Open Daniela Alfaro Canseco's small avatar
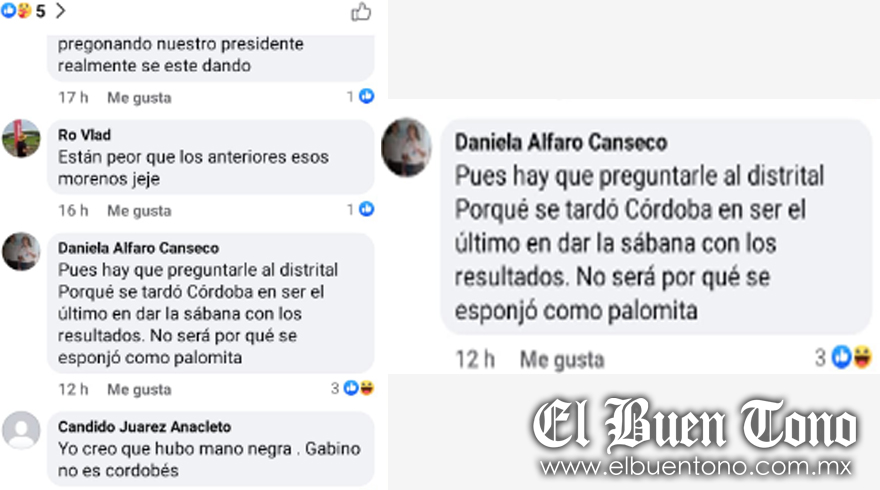Viewport: 880px width, 490px height. (x=21, y=251)
